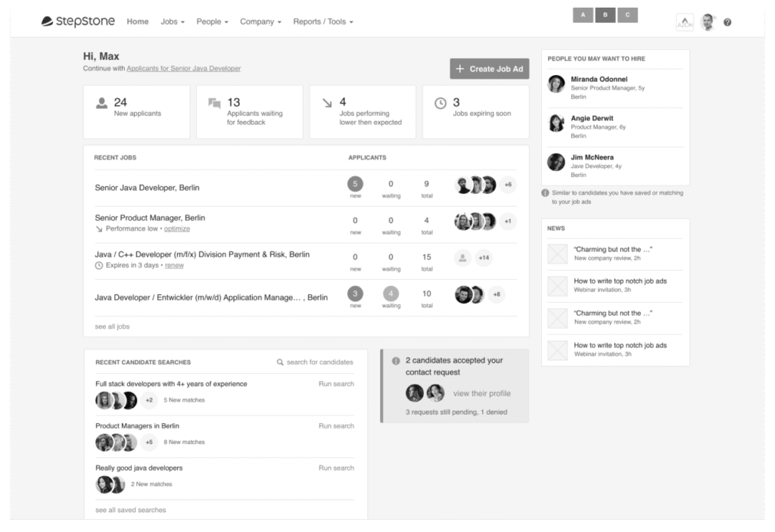
Task: Open the New applicants person icon card
Action: click(x=102, y=104)
